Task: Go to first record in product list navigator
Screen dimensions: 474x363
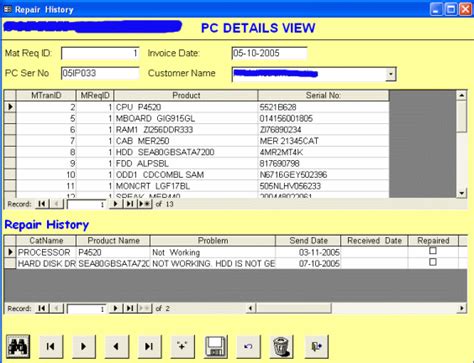Action: point(42,204)
